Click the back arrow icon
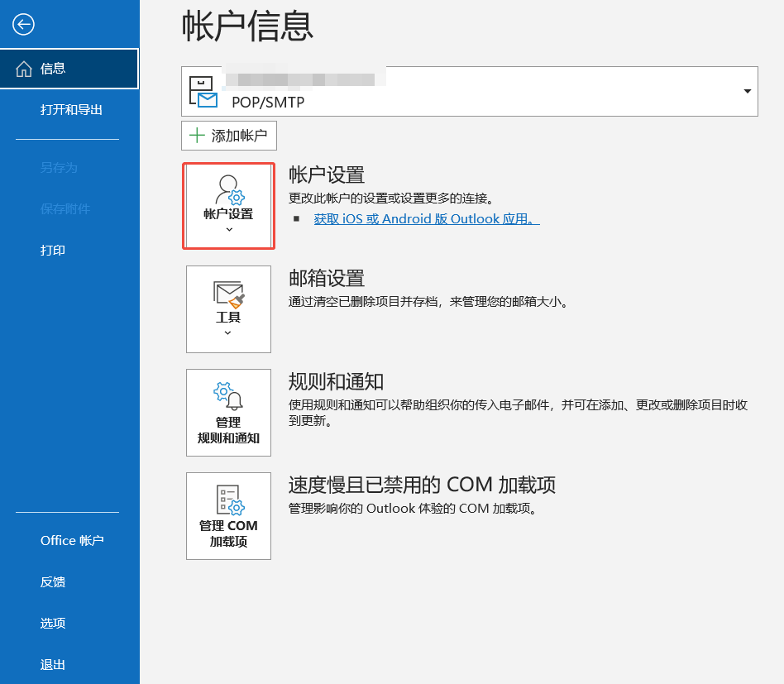784x684 pixels. coord(23,25)
